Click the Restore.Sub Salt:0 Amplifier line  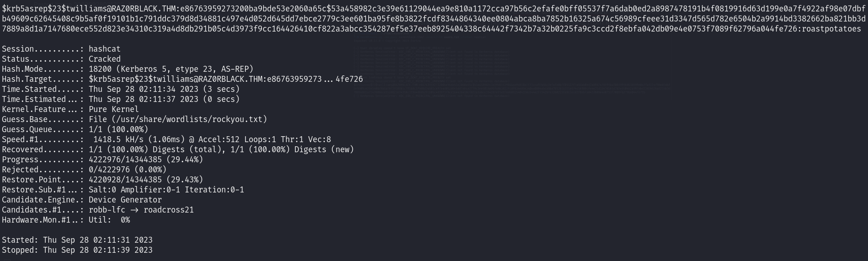[x=166, y=190]
